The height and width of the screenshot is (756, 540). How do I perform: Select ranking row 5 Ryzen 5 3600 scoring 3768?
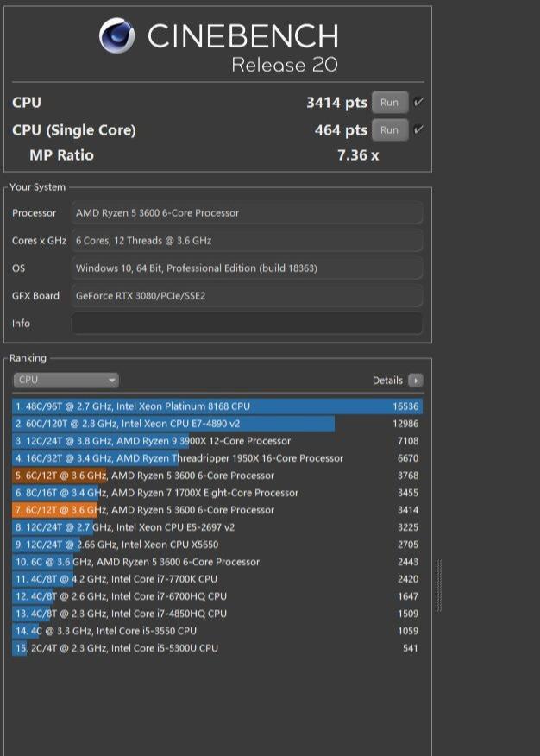(217, 476)
